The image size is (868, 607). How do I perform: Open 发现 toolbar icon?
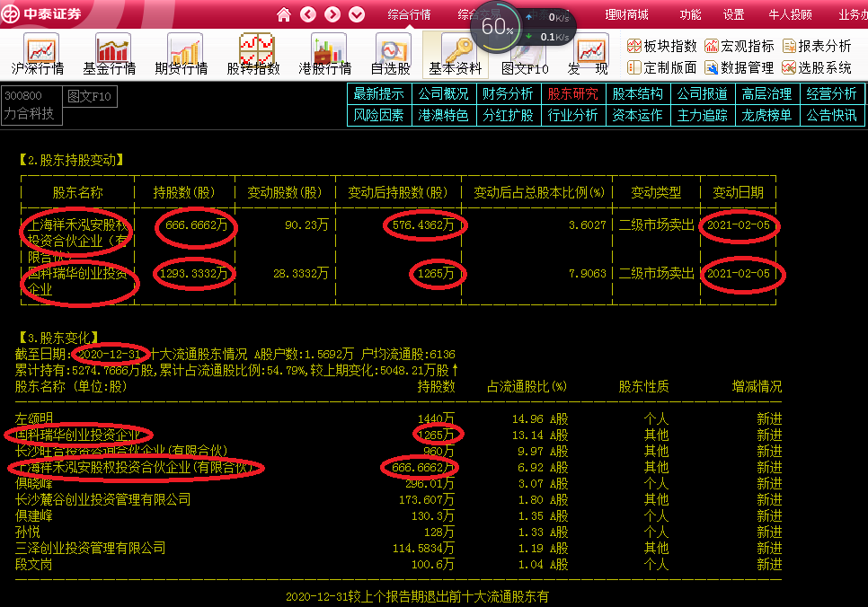pyautogui.click(x=589, y=54)
